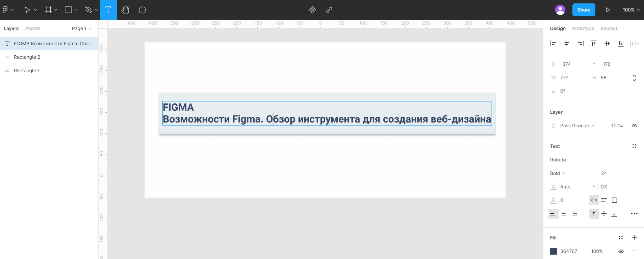Open Shape tools dropdown arrow
Image resolution: width=644 pixels, height=259 pixels.
point(76,10)
